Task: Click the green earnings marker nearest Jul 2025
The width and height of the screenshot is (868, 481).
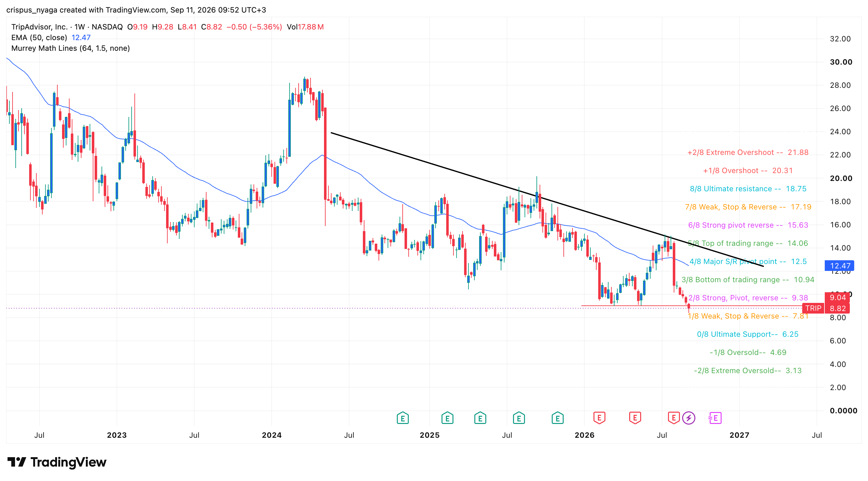Action: click(519, 418)
